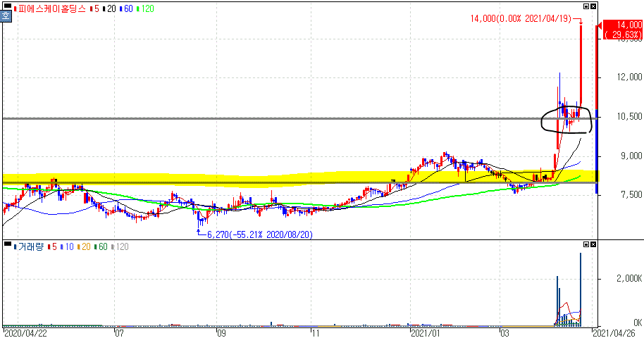Maximize the volume chart panel
The width and height of the screenshot is (644, 338).
[586, 244]
